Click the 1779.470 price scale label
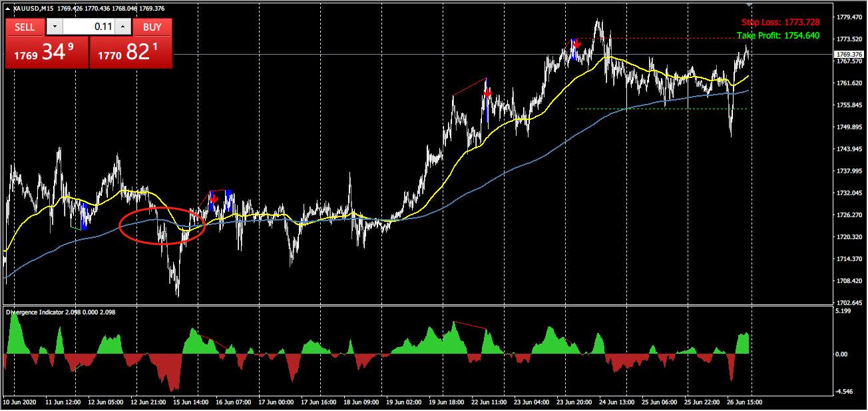868x411 pixels. coord(849,17)
